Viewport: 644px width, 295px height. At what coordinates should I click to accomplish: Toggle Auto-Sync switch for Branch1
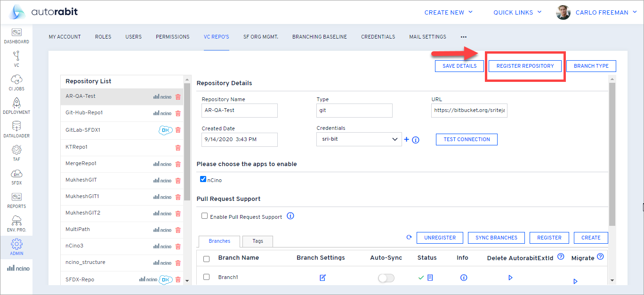coord(386,278)
